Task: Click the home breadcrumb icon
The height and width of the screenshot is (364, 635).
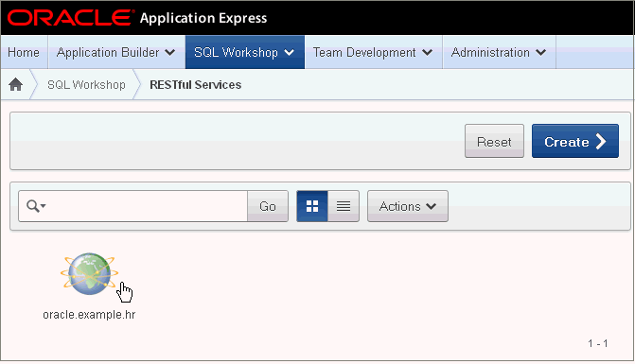Action: pyautogui.click(x=16, y=84)
